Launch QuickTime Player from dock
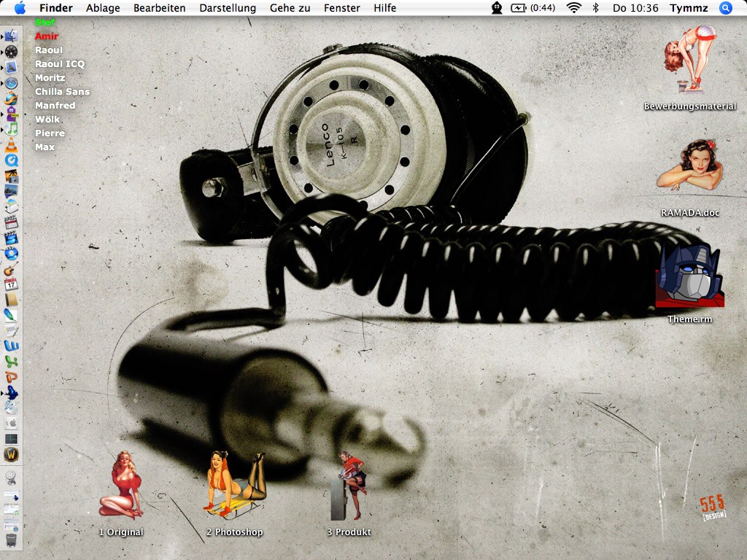Screen dimensions: 747x560 pyautogui.click(x=11, y=160)
